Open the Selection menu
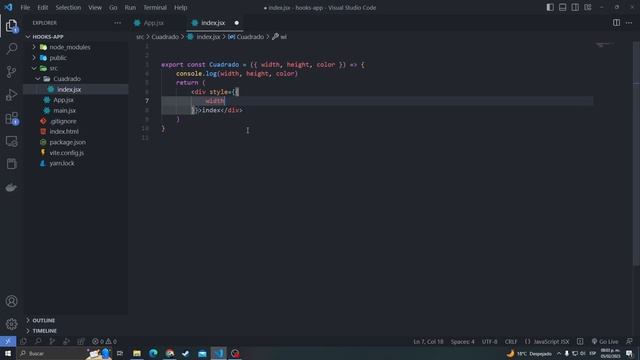 (x=68, y=7)
